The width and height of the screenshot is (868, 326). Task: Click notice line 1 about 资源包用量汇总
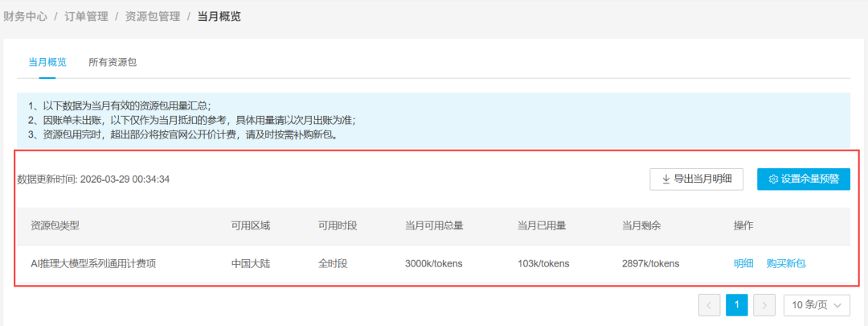point(120,105)
